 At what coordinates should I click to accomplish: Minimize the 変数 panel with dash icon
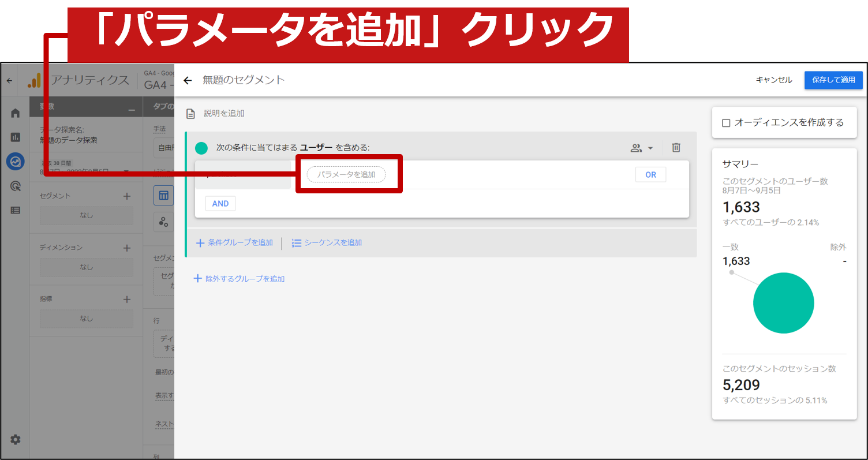pos(132,109)
